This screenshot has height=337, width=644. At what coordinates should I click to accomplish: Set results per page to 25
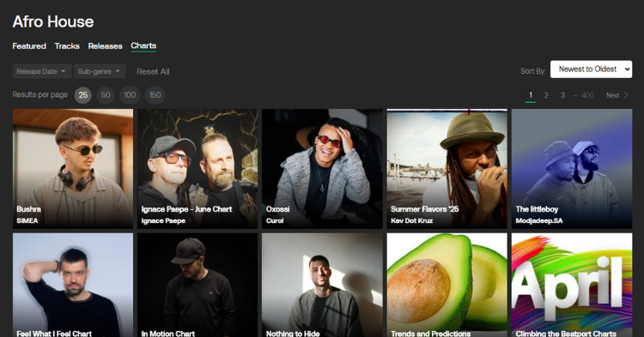(x=83, y=95)
